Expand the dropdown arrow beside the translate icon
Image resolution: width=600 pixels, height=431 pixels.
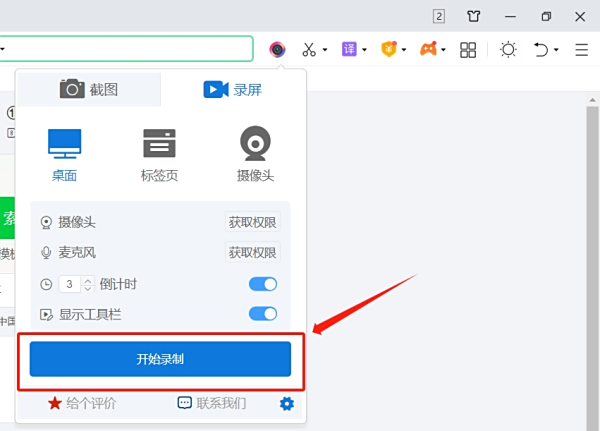(x=364, y=50)
